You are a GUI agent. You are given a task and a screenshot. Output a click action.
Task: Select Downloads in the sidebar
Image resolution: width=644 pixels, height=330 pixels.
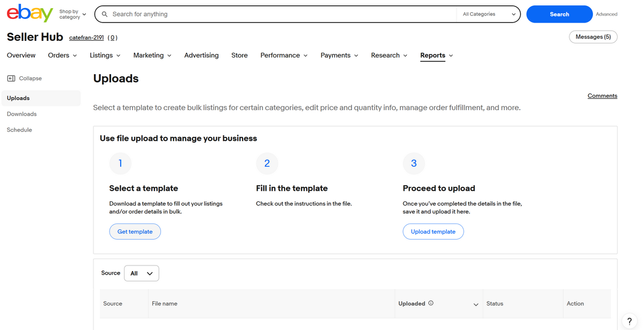[x=21, y=113]
